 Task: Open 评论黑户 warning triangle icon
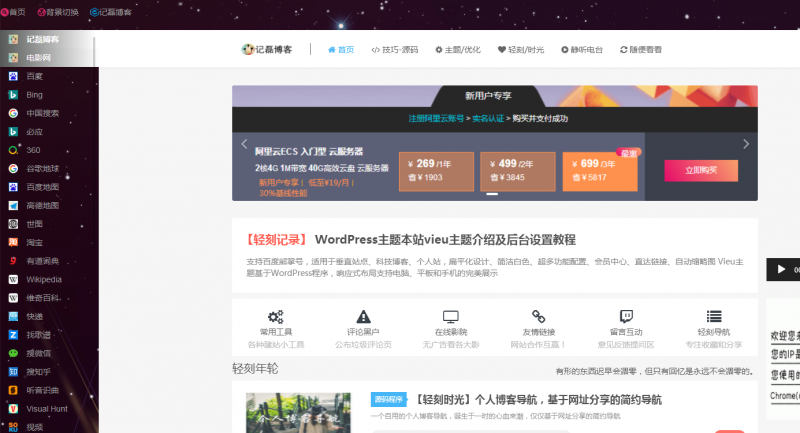point(363,316)
